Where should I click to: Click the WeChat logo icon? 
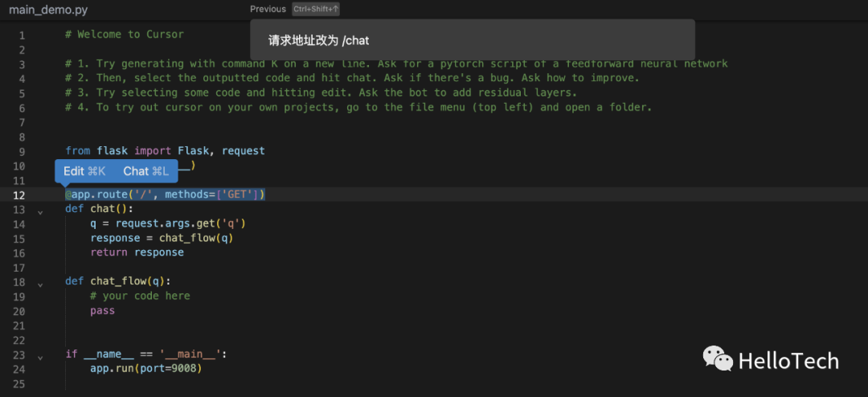coord(717,359)
